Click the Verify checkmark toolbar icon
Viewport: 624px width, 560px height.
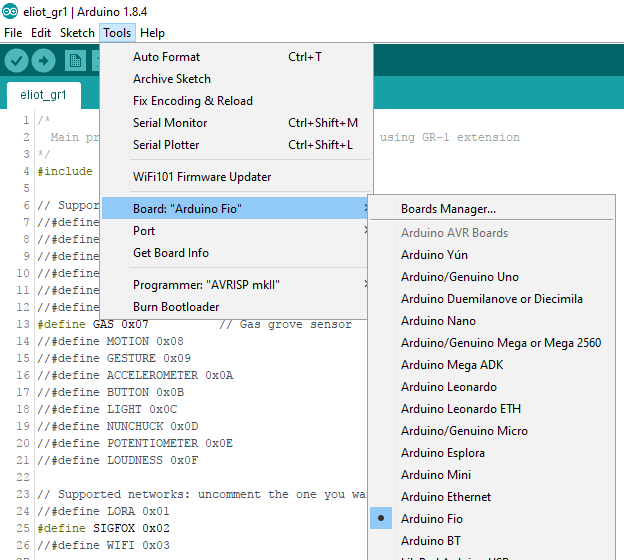click(x=16, y=60)
